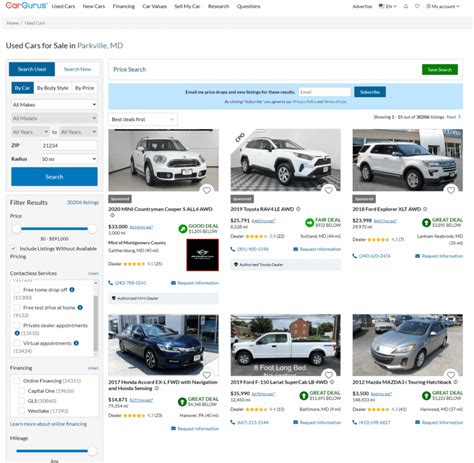Click the Email subscription input field
This screenshot has width=474, height=463.
coord(325,92)
